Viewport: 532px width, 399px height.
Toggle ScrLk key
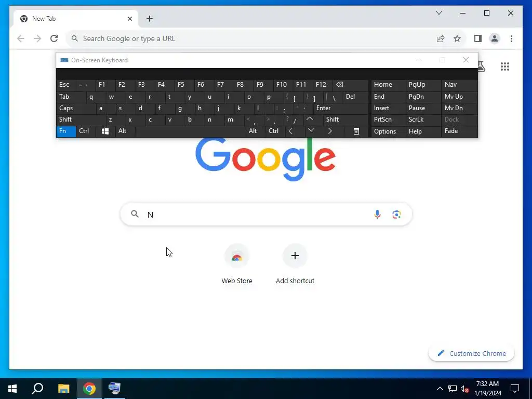423,119
